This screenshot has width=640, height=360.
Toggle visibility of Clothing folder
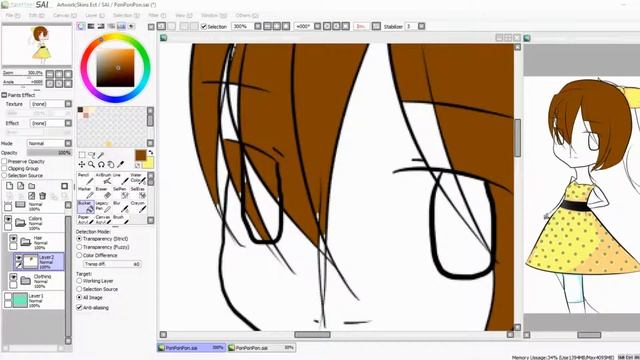[13, 277]
